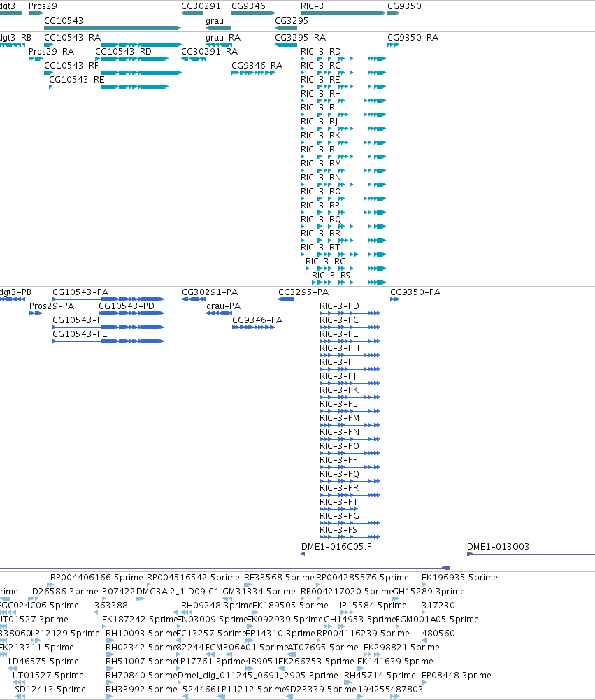Image resolution: width=595 pixels, height=700 pixels.
Task: Select the Pros29 gene label
Action: click(x=43, y=6)
